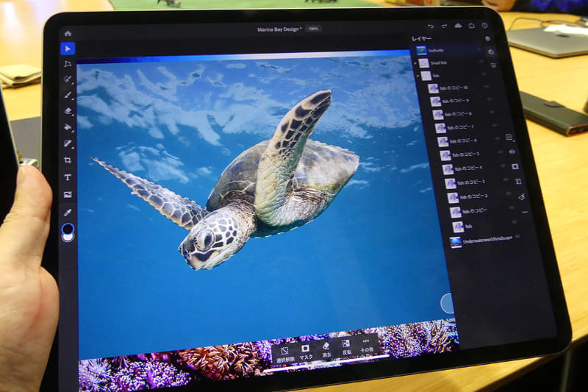Click the zoom percentage indicator
The width and height of the screenshot is (588, 392).
click(x=313, y=29)
